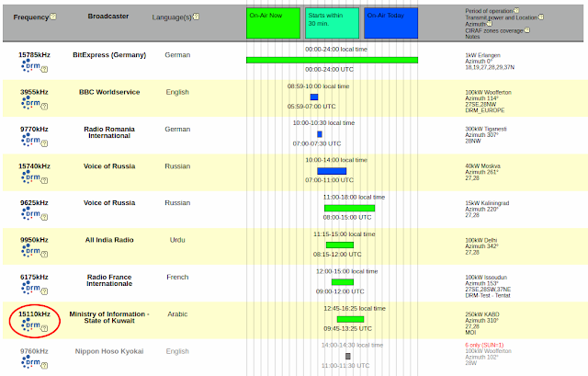This screenshot has width=588, height=376.
Task: Open help icon next to Language(s) header
Action: click(x=196, y=17)
